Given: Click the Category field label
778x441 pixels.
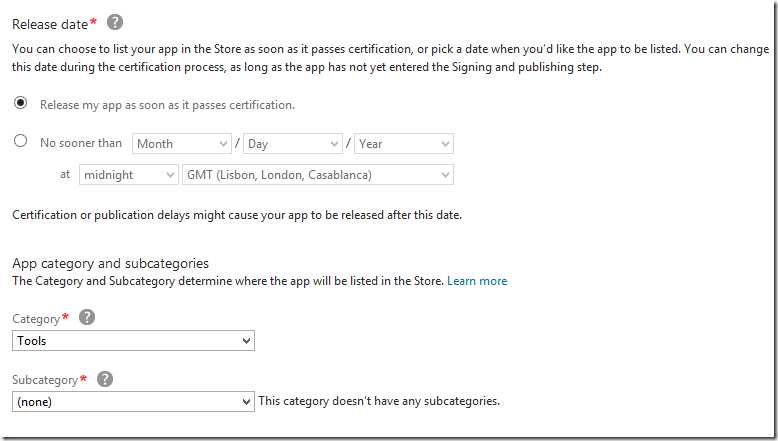Looking at the screenshot, I should pyautogui.click(x=36, y=318).
